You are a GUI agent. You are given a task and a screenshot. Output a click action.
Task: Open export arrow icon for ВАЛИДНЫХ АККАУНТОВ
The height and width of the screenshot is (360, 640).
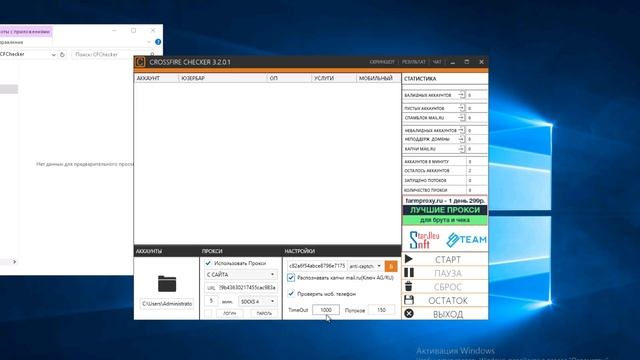[461, 95]
